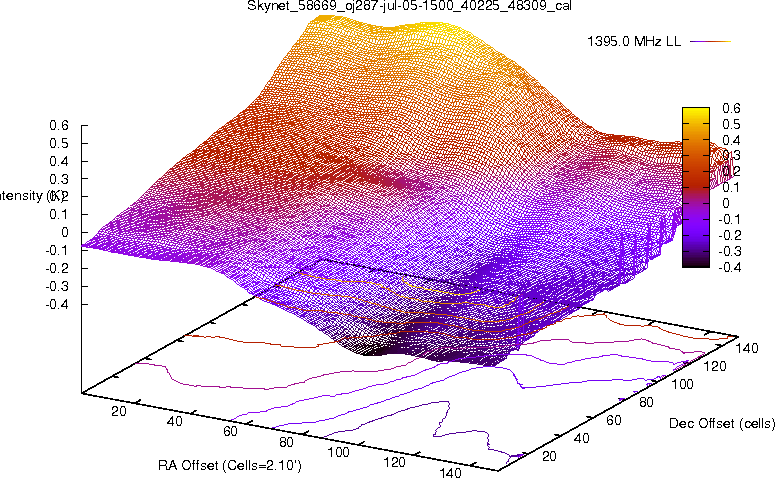Select the -0.2 label on the color bar
Image resolution: width=775 pixels, height=478 pixels.
[730, 235]
